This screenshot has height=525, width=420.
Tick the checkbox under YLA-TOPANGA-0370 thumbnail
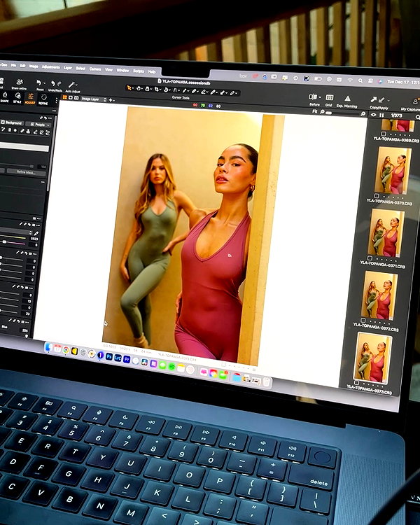(x=377, y=196)
